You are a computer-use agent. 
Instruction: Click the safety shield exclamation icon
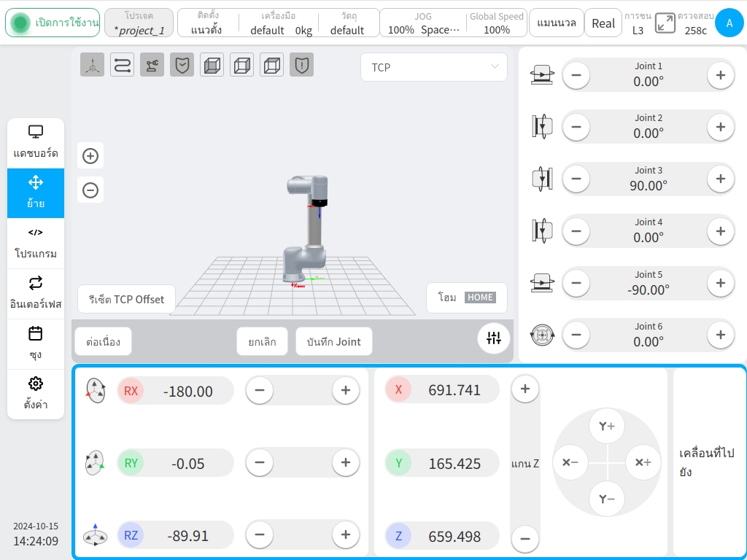point(301,65)
